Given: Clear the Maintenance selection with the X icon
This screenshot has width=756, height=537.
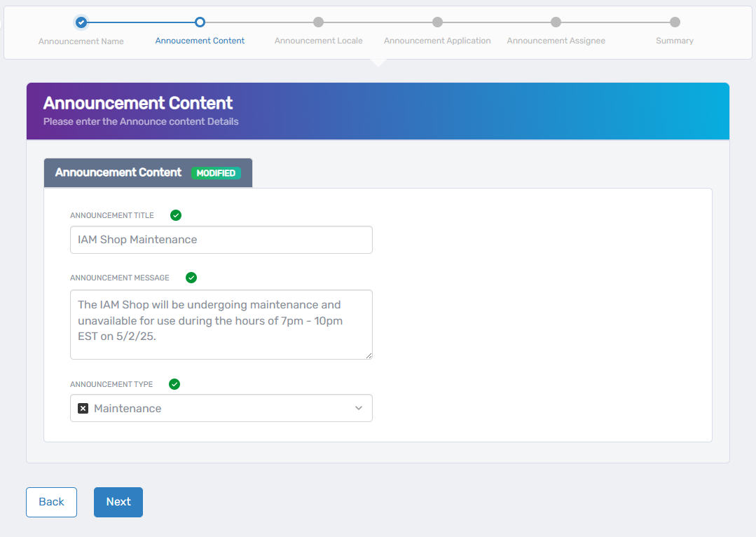Looking at the screenshot, I should coord(83,408).
